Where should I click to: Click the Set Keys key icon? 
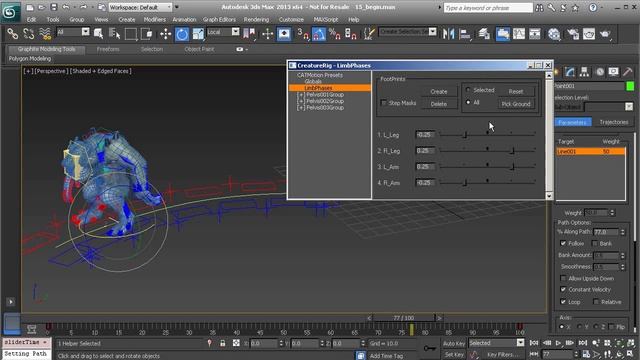(429, 349)
